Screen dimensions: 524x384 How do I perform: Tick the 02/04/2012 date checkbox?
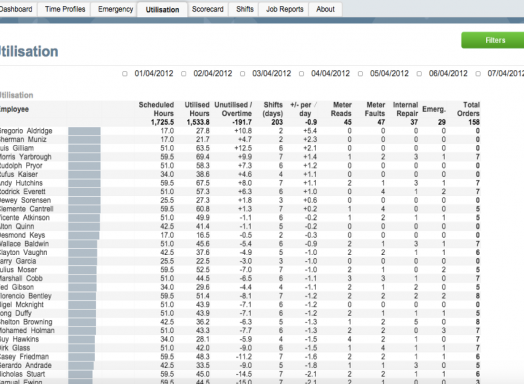183,74
